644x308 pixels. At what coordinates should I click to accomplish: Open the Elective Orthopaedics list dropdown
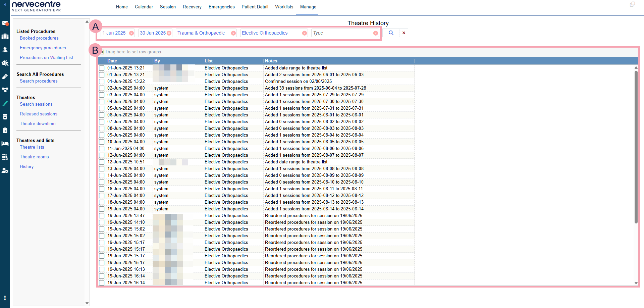click(x=270, y=33)
